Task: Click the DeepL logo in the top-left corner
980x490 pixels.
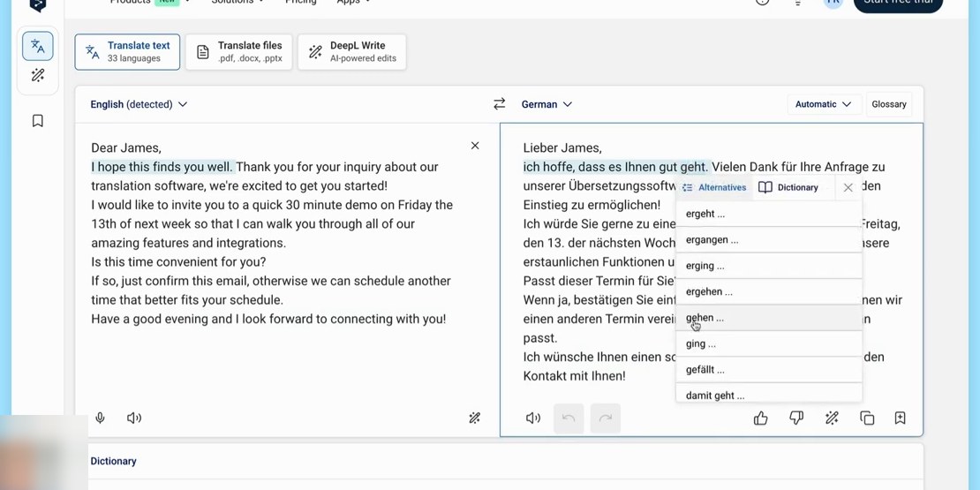Action: pos(37,4)
